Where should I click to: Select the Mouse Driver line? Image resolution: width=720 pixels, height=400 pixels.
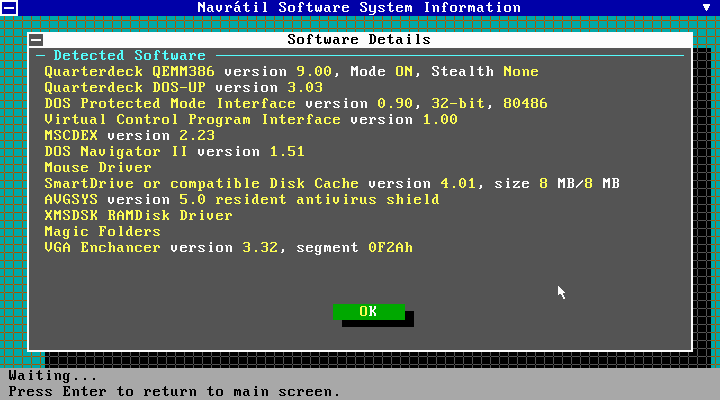point(98,168)
